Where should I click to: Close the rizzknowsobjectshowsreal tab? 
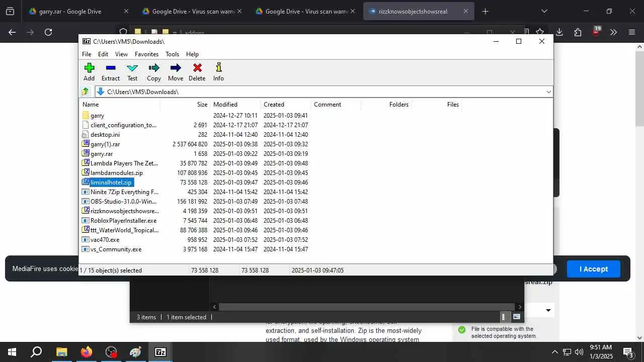tap(466, 11)
